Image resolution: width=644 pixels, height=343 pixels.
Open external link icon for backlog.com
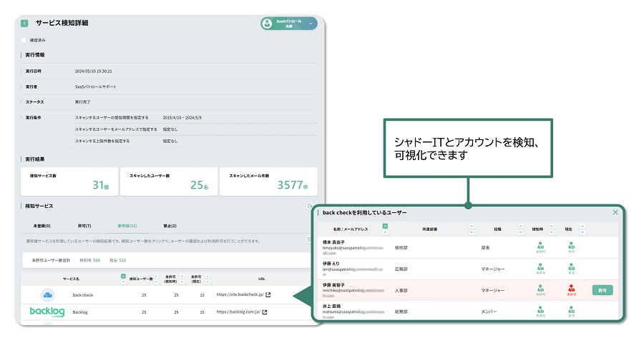click(265, 312)
